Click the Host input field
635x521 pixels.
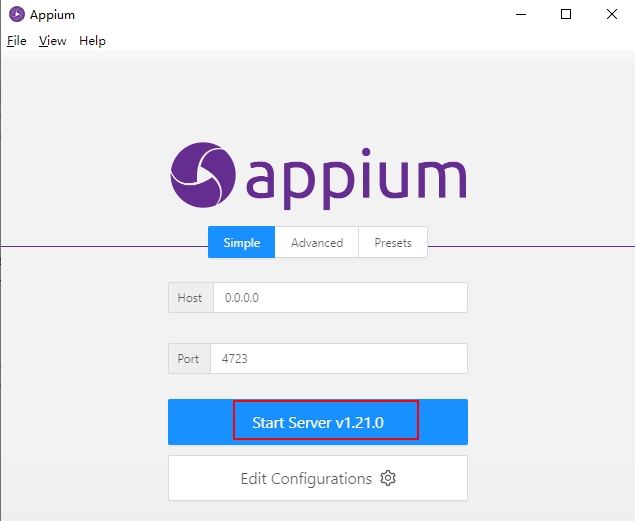340,298
